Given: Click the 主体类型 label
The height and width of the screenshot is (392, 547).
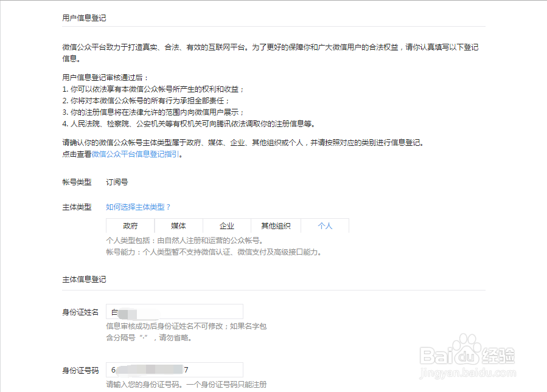Looking at the screenshot, I should pyautogui.click(x=77, y=206).
